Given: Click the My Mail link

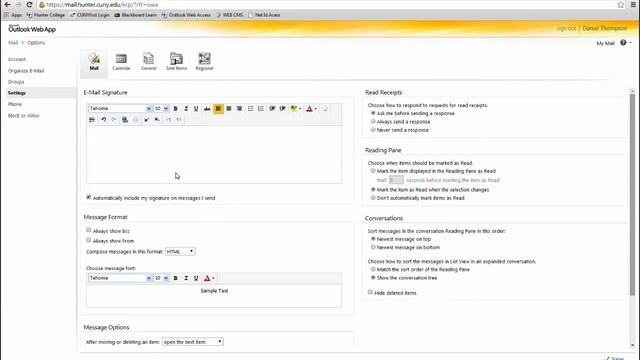Looking at the screenshot, I should (605, 43).
